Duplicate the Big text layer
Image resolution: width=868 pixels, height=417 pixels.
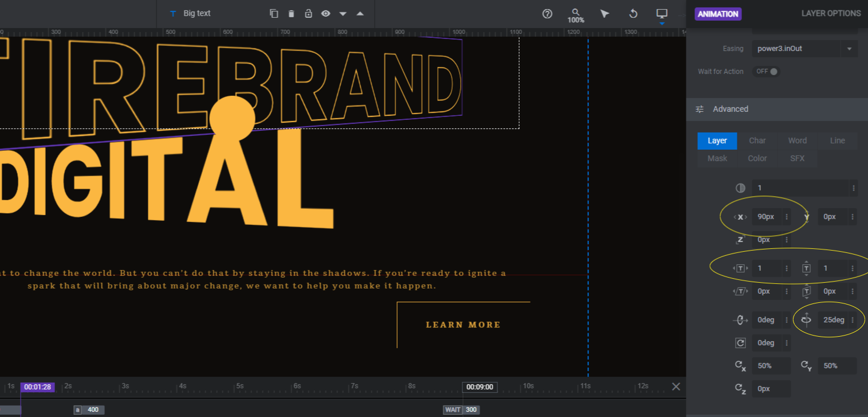click(274, 13)
